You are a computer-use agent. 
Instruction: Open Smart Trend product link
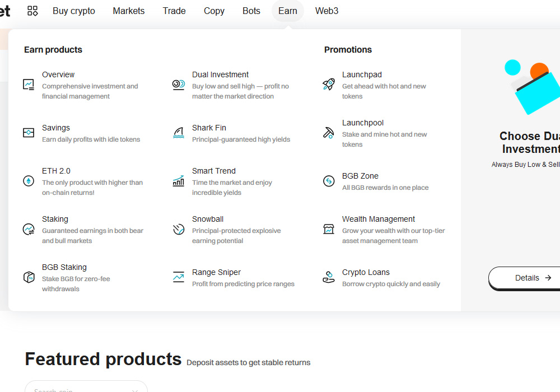point(214,171)
